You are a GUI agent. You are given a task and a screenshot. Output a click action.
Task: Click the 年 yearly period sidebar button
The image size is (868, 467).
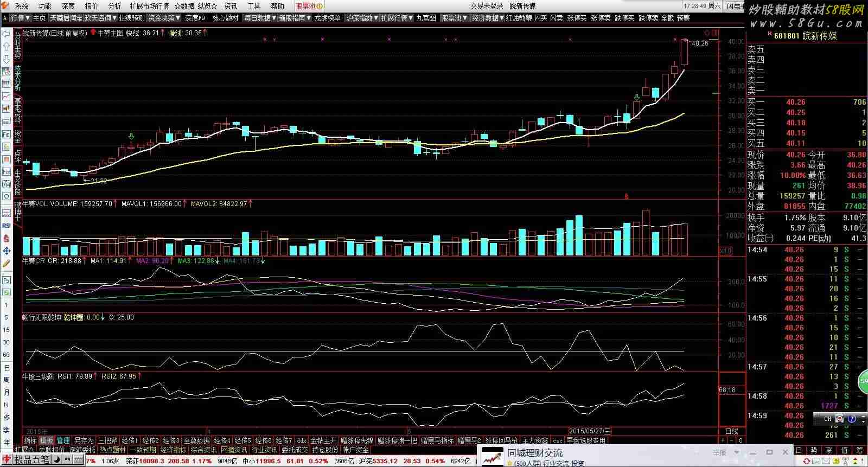tap(7, 442)
